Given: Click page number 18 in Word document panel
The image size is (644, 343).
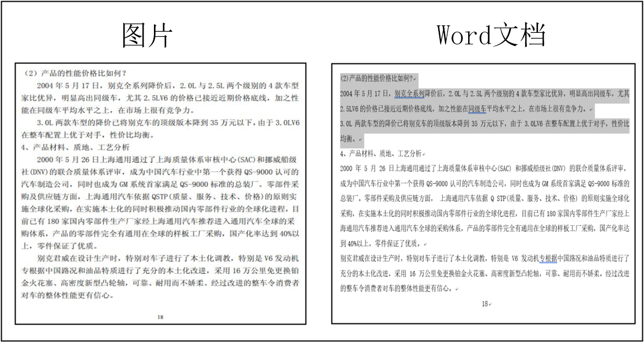Looking at the screenshot, I should (485, 304).
